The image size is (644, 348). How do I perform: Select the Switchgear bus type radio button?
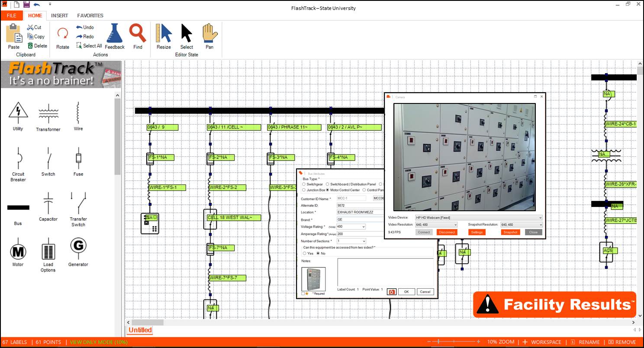point(304,184)
